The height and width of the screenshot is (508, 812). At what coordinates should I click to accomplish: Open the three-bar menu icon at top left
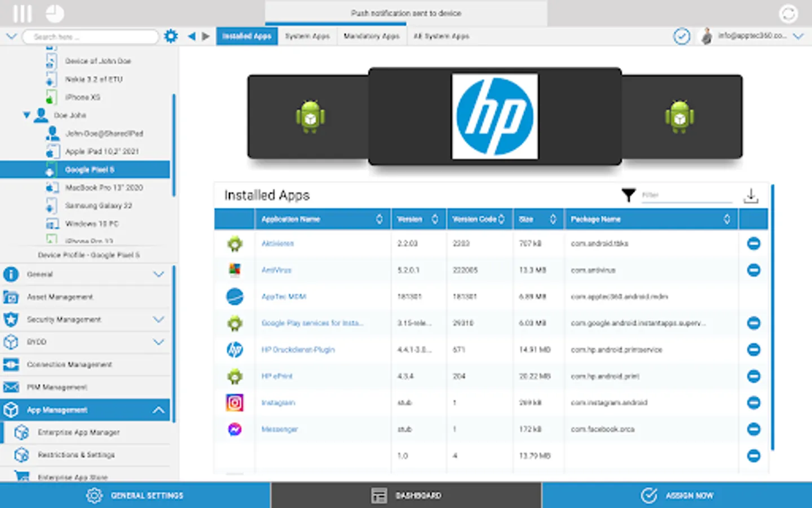(23, 13)
